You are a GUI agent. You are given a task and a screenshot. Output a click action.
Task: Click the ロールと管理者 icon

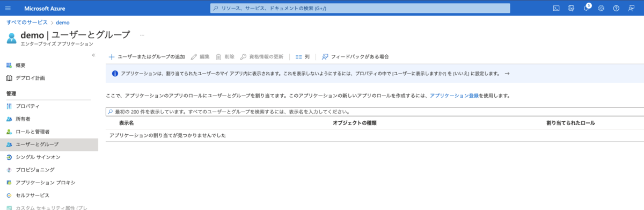point(9,132)
